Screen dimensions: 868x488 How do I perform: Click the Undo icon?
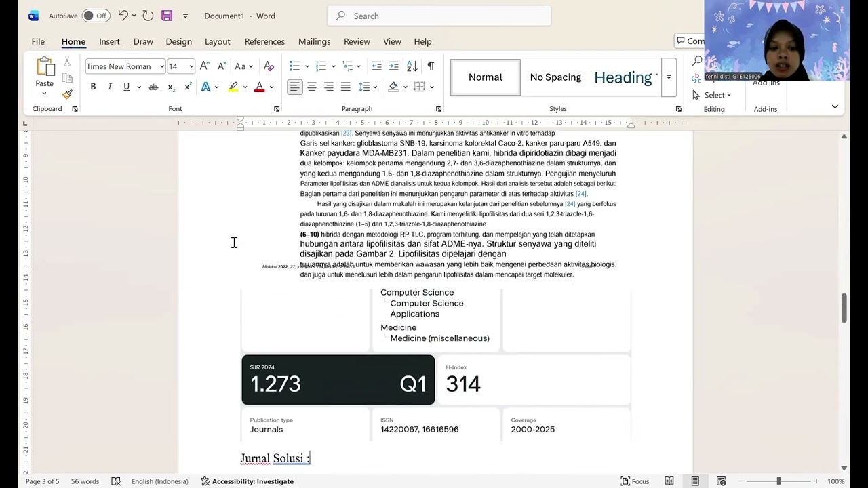(x=123, y=16)
